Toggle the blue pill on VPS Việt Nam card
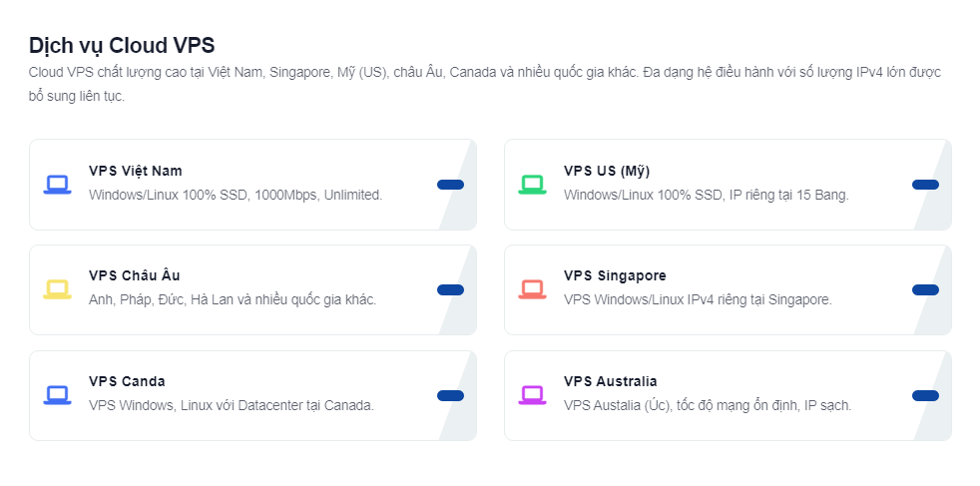Screen dimensions: 980x486 click(450, 185)
